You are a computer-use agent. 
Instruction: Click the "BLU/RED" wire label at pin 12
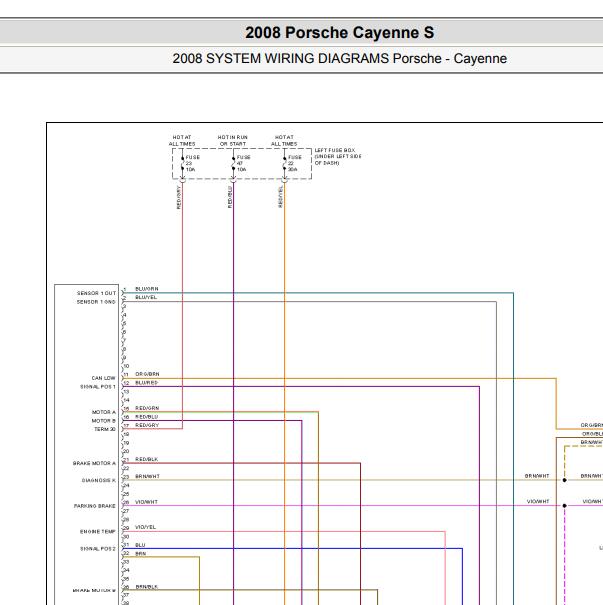pos(146,382)
